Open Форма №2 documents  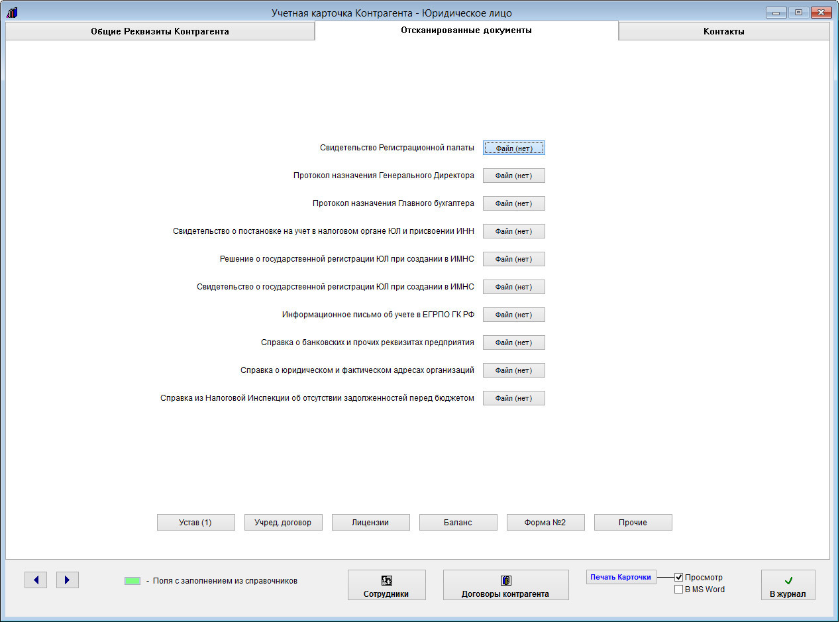coord(545,523)
